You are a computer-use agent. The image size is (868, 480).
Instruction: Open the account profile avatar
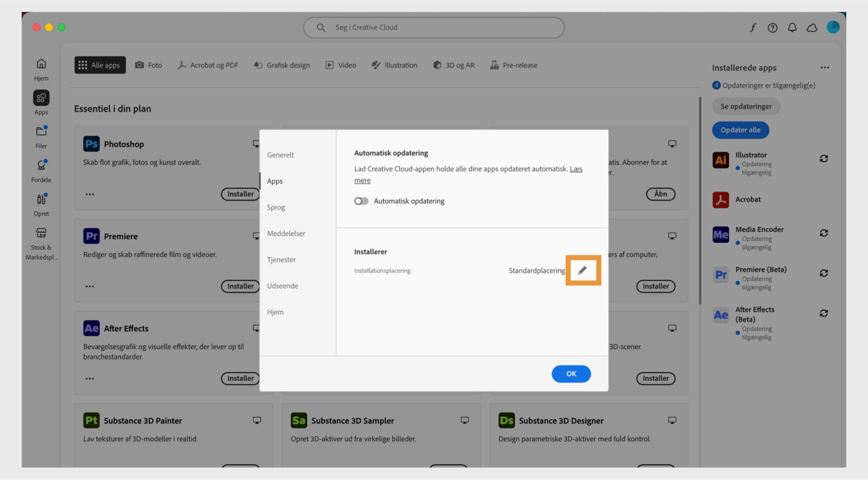[833, 27]
